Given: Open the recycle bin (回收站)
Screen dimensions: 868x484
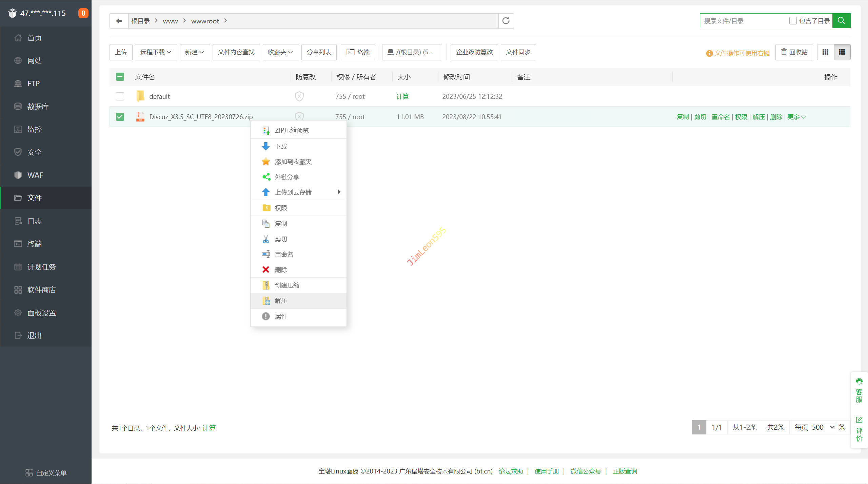Looking at the screenshot, I should pos(794,52).
